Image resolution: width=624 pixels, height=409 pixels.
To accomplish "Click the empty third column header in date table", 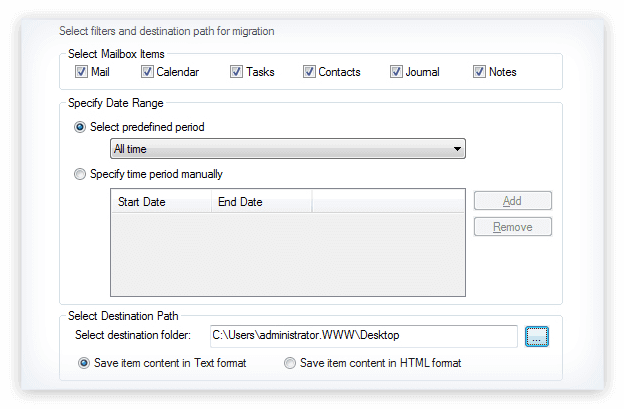I will [388, 202].
